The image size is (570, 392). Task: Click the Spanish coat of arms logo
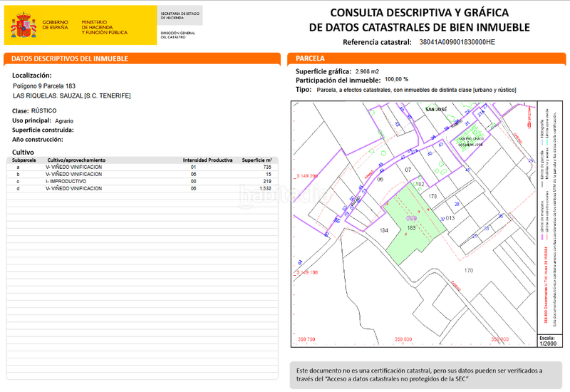pyautogui.click(x=24, y=26)
